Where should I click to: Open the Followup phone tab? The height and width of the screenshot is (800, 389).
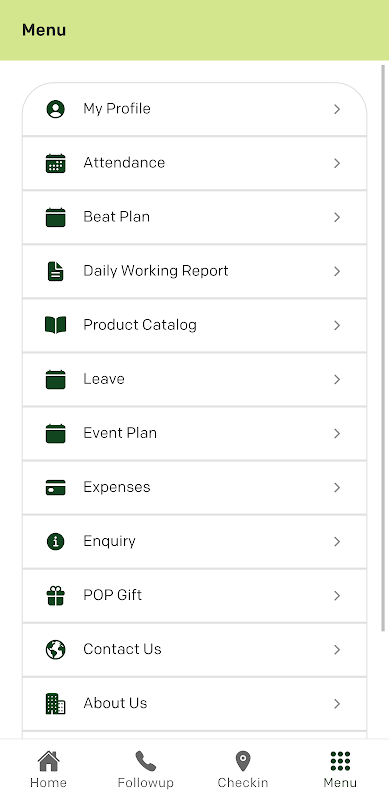[145, 769]
